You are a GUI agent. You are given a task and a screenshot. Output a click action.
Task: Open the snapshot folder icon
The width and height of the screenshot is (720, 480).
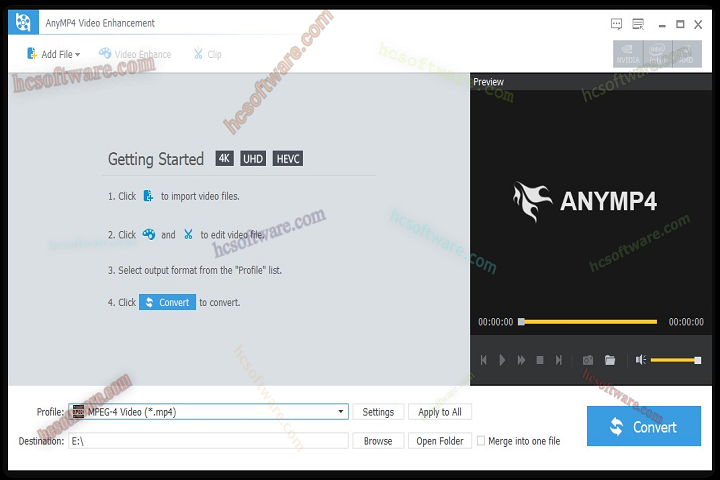click(x=610, y=360)
